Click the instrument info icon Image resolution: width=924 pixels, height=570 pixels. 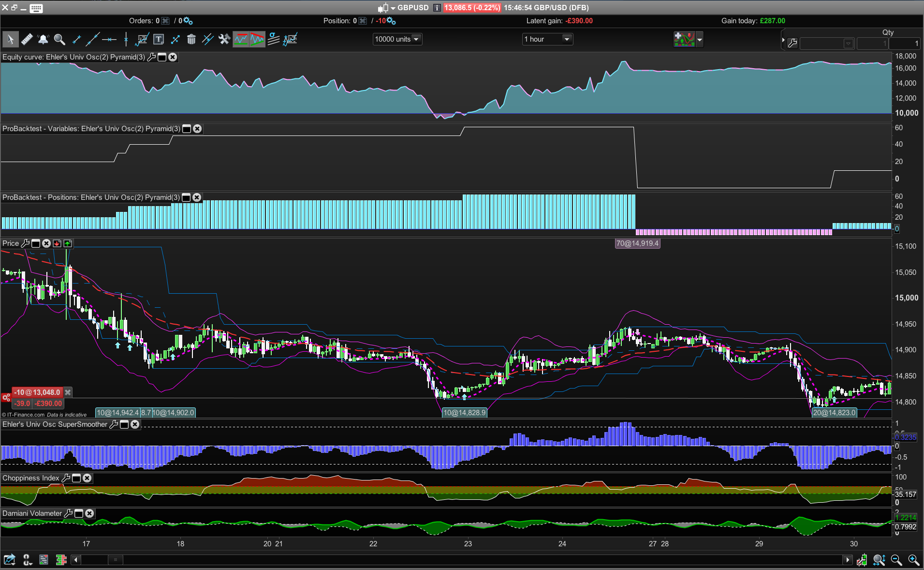tap(437, 8)
